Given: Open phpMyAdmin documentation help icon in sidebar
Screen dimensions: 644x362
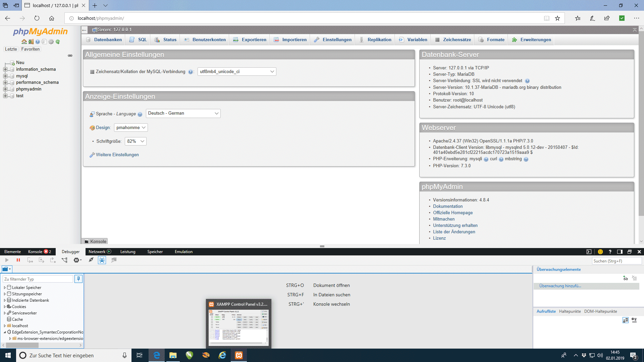Looking at the screenshot, I should [38, 42].
